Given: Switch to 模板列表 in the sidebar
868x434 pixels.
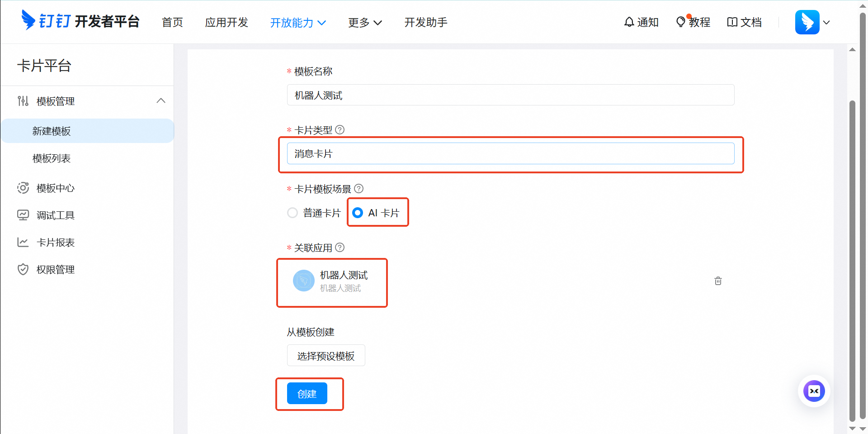Looking at the screenshot, I should tap(52, 158).
